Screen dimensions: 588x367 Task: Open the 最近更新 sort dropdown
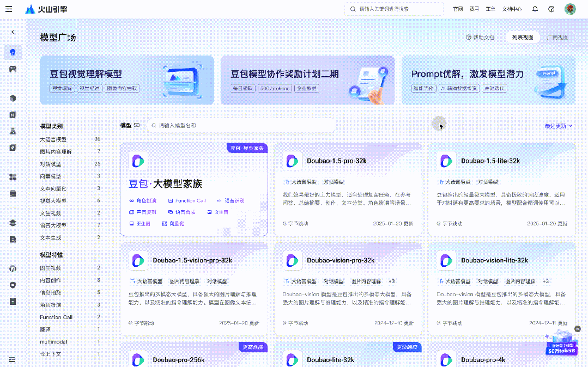[x=559, y=126]
